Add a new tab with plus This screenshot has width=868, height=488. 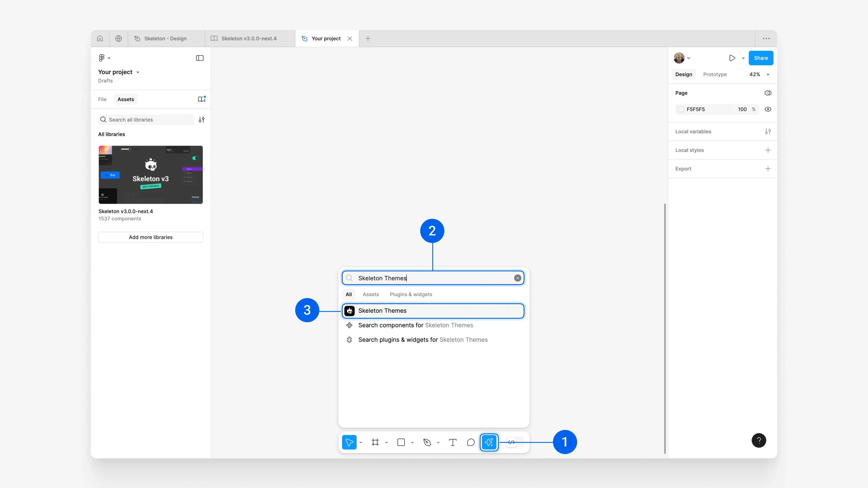368,38
